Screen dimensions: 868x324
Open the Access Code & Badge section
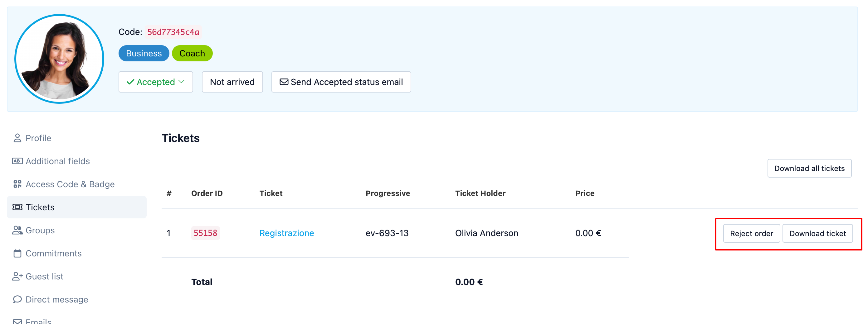[x=70, y=184]
